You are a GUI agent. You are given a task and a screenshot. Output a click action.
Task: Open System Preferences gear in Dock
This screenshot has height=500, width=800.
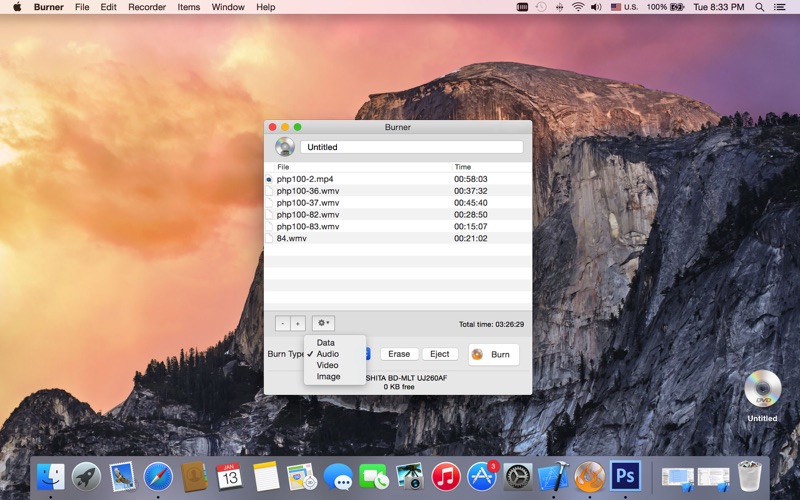518,478
